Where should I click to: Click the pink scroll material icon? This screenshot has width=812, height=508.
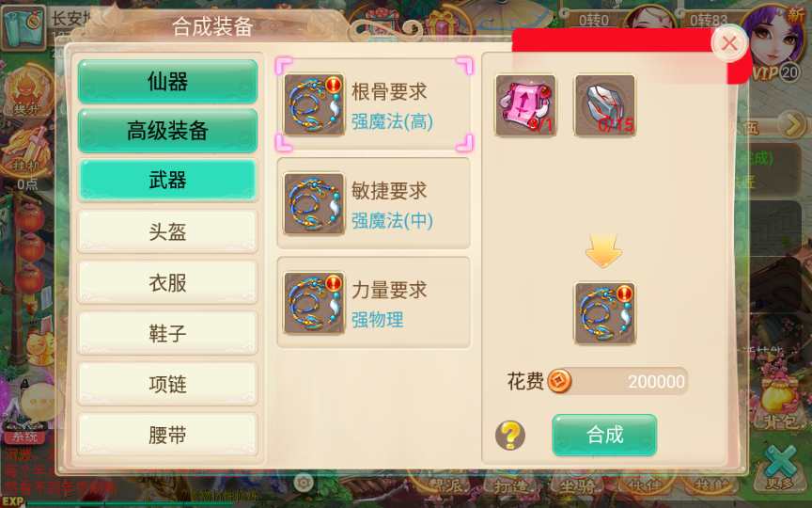point(525,105)
